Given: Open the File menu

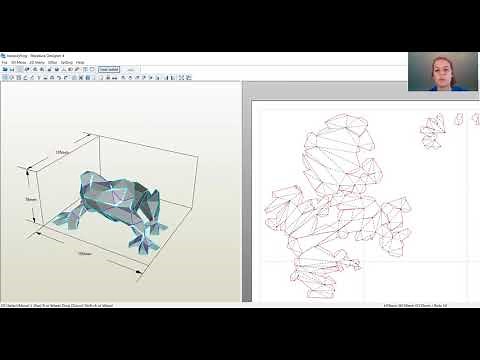Looking at the screenshot, I should point(4,62).
